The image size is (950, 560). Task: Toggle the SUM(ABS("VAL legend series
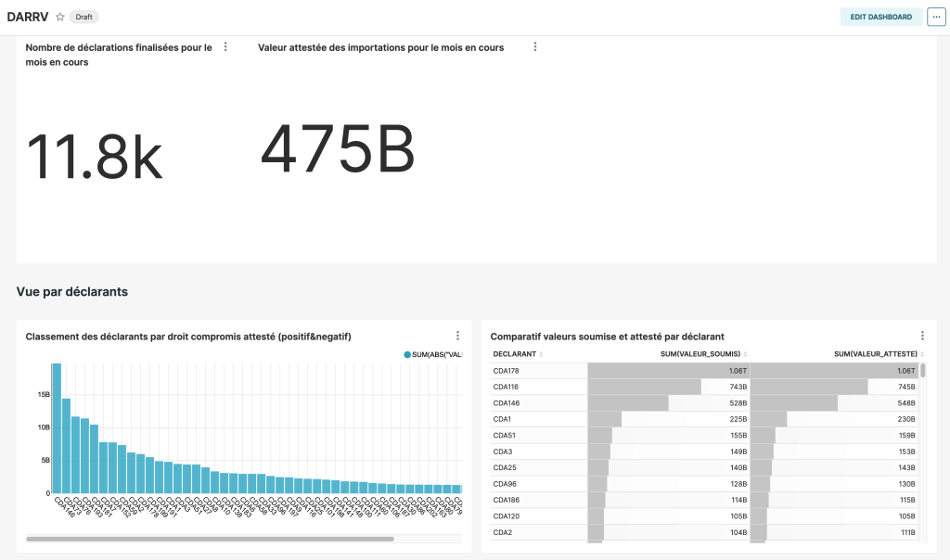tap(433, 355)
